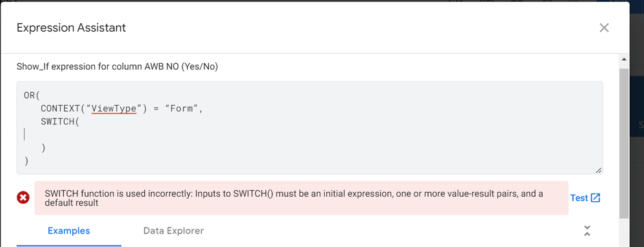The height and width of the screenshot is (247, 644).
Task: Click the opening OR( line
Action: click(x=32, y=95)
